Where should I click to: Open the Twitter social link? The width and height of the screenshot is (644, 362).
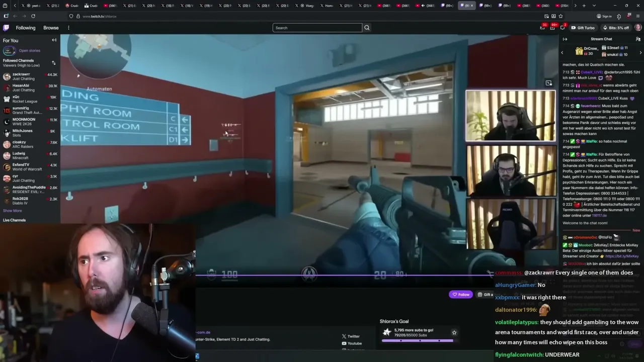(x=351, y=336)
